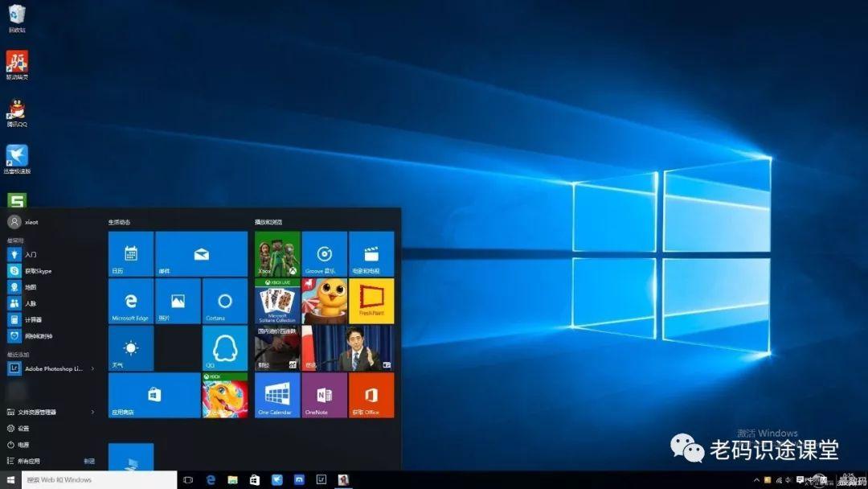Expand the Adobe Photoshop Lightroom jump list arrow

click(93, 368)
